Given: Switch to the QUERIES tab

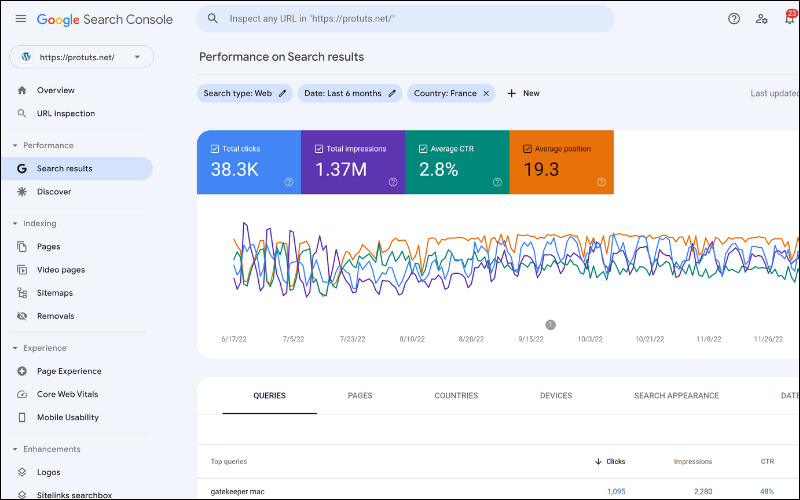Looking at the screenshot, I should [269, 395].
